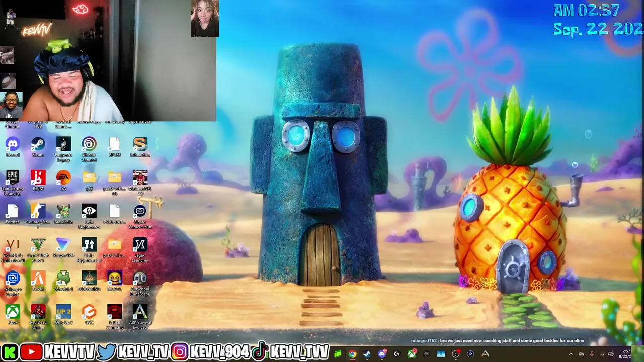Open Discord from the taskbar

(x=382, y=354)
